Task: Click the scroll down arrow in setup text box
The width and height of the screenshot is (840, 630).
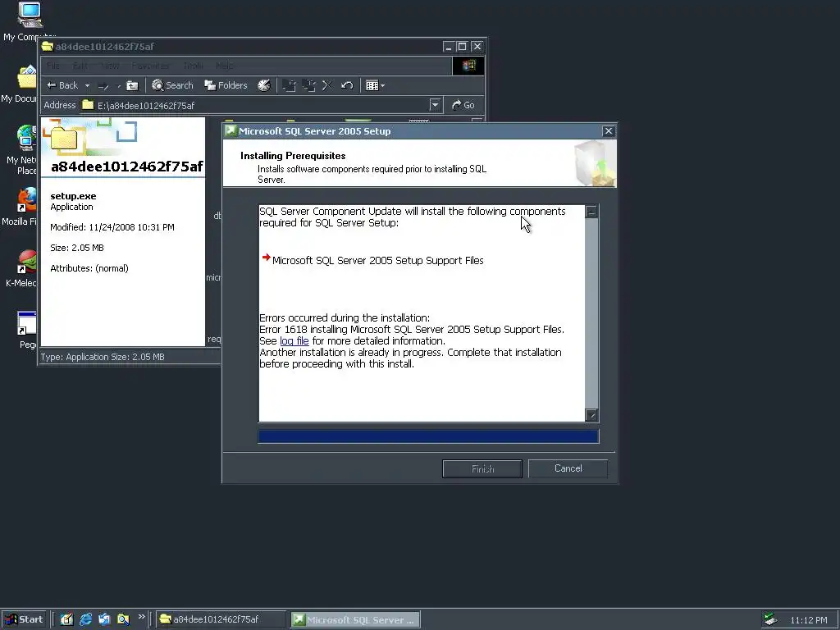Action: pos(591,415)
